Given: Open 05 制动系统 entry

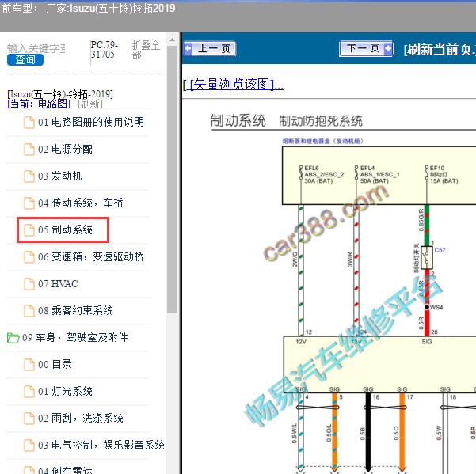Looking at the screenshot, I should coord(65,229).
